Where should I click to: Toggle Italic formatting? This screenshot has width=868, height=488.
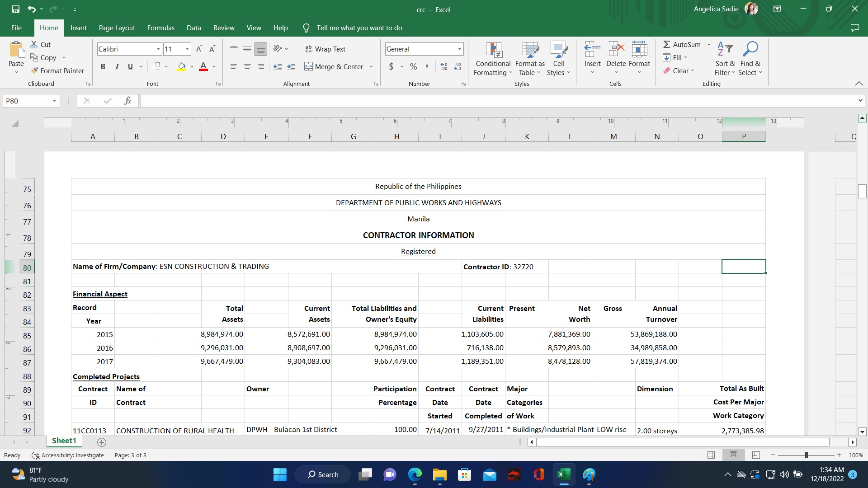click(x=117, y=66)
